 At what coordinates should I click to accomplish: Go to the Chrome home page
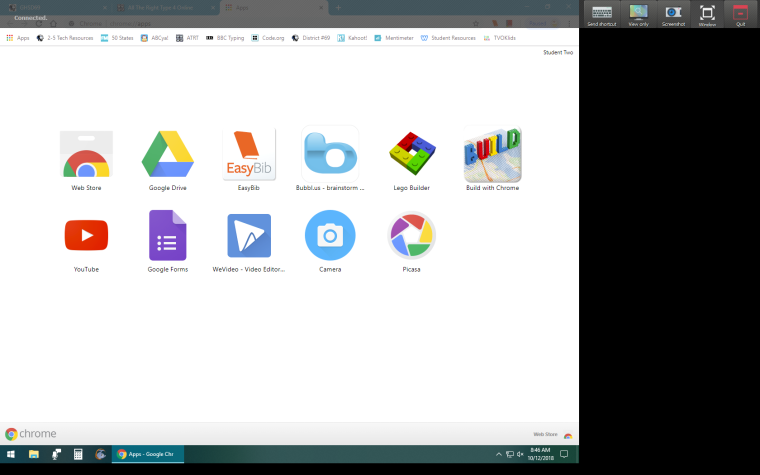pyautogui.click(x=53, y=23)
